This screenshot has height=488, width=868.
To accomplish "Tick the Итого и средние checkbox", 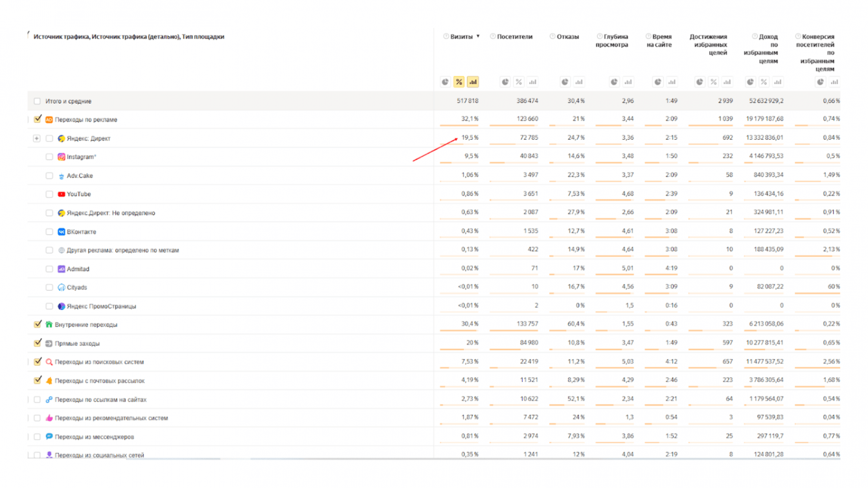I will pos(37,101).
